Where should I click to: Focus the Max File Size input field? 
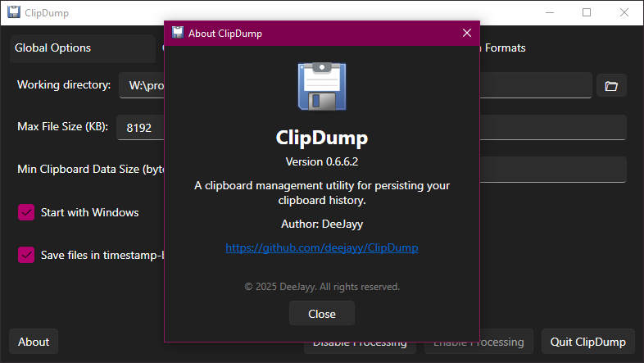point(141,128)
